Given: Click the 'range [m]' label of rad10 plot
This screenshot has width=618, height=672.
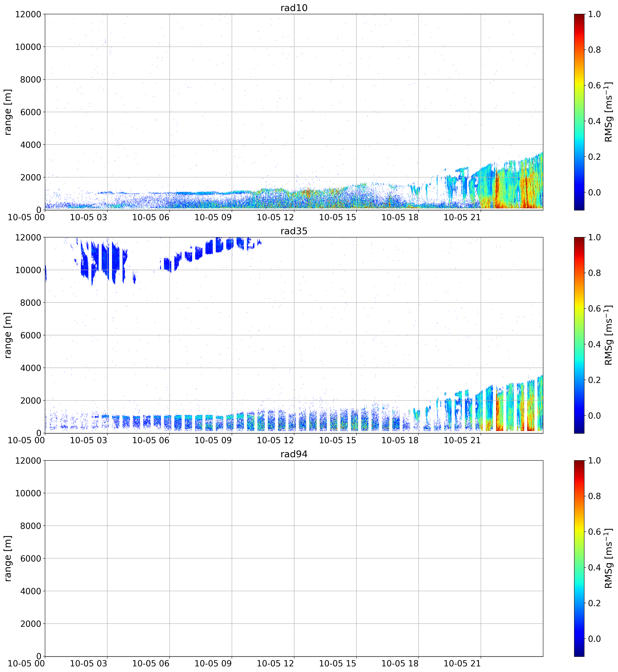Looking at the screenshot, I should tap(8, 112).
